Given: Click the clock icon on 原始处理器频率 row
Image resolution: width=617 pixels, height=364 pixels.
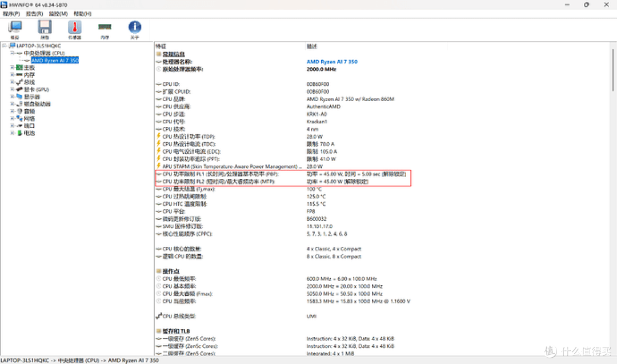Looking at the screenshot, I should point(159,69).
